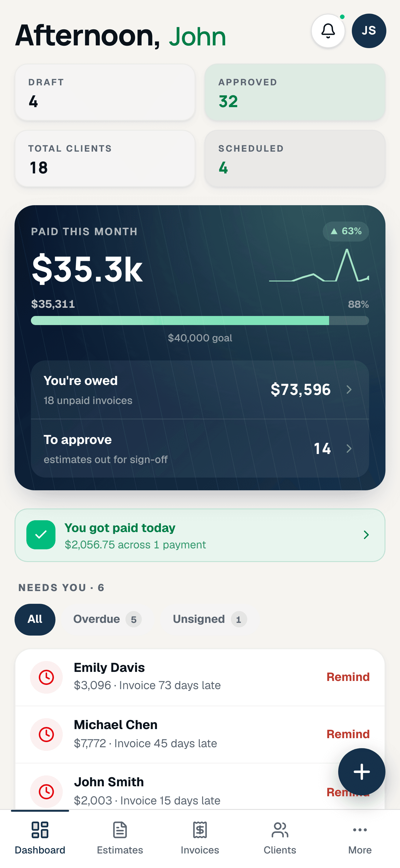This screenshot has width=400, height=868.
Task: Tap the $40,000 goal progress bar
Action: (x=200, y=321)
